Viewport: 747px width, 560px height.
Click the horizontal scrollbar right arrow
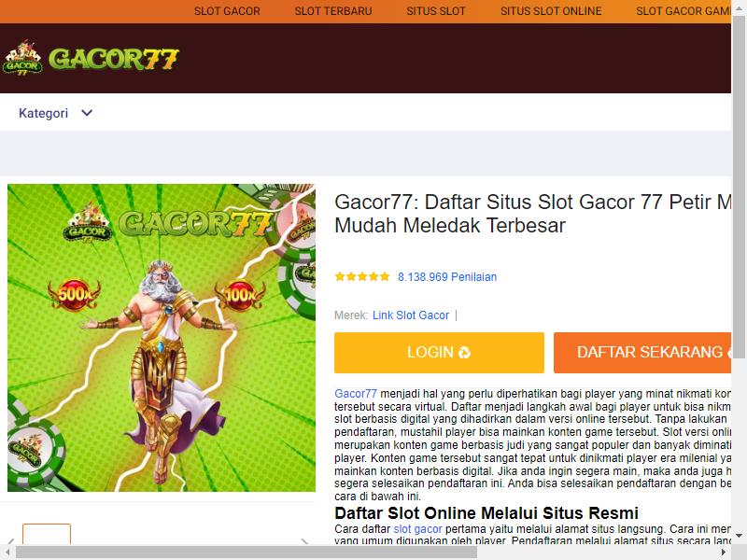724,553
